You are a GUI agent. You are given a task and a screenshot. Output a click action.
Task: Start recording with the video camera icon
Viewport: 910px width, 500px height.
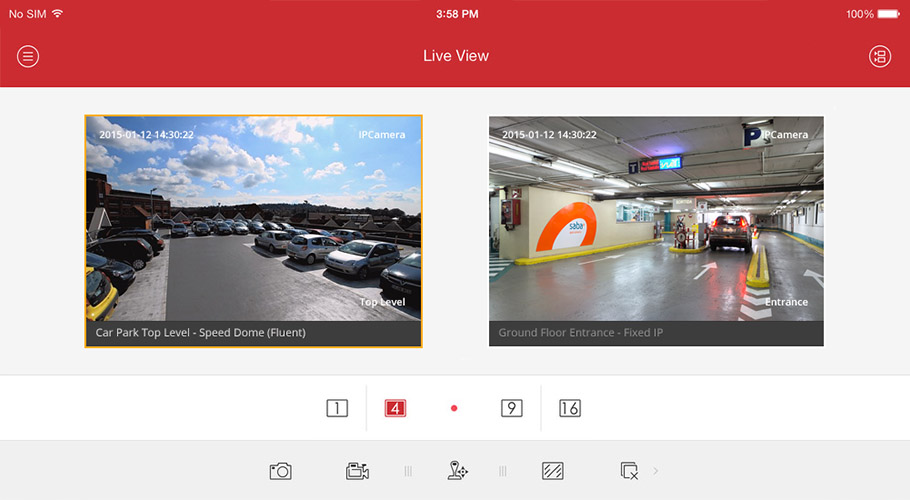(357, 471)
